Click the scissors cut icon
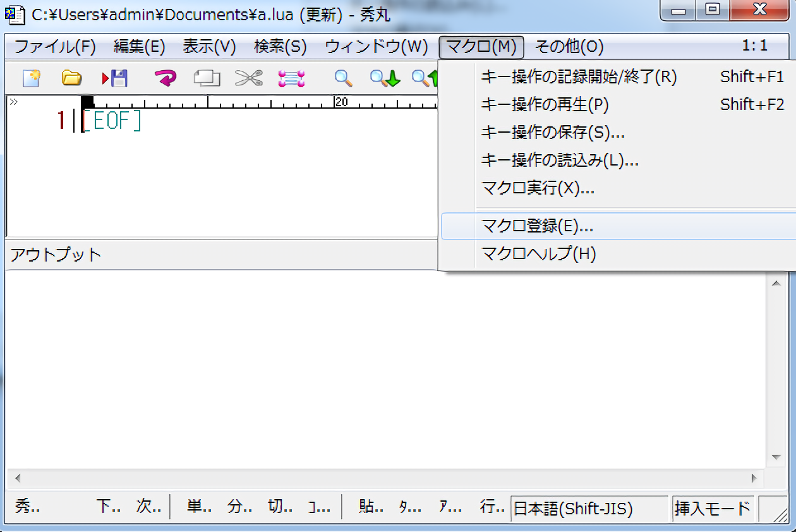 248,78
